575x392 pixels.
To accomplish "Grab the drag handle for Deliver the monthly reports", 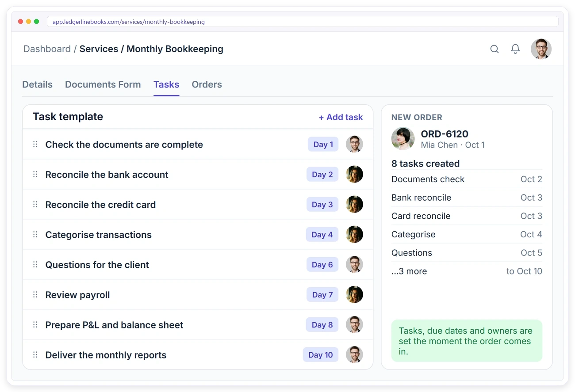I will pos(35,355).
